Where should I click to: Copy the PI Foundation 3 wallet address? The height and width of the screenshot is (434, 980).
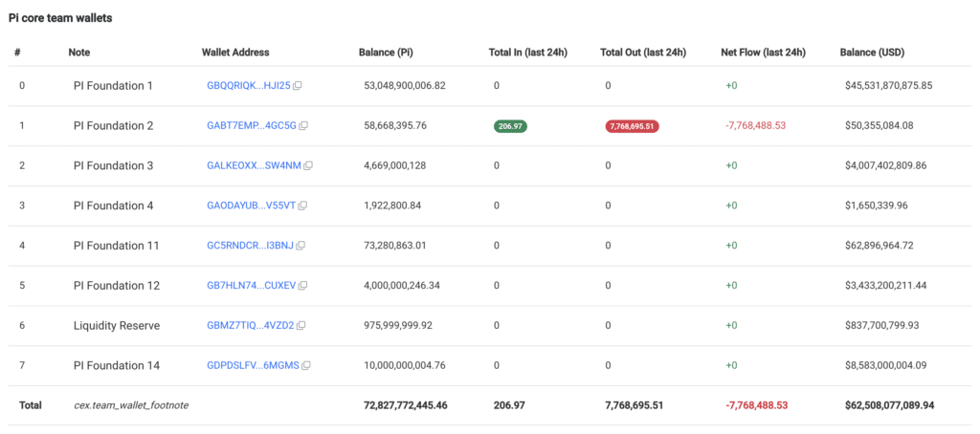308,166
